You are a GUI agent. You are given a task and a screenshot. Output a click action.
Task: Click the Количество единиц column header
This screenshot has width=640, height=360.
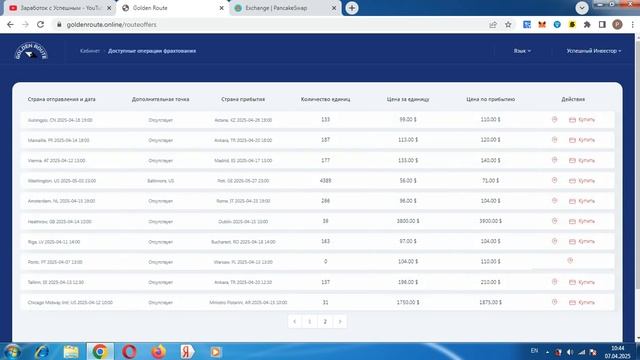click(325, 99)
